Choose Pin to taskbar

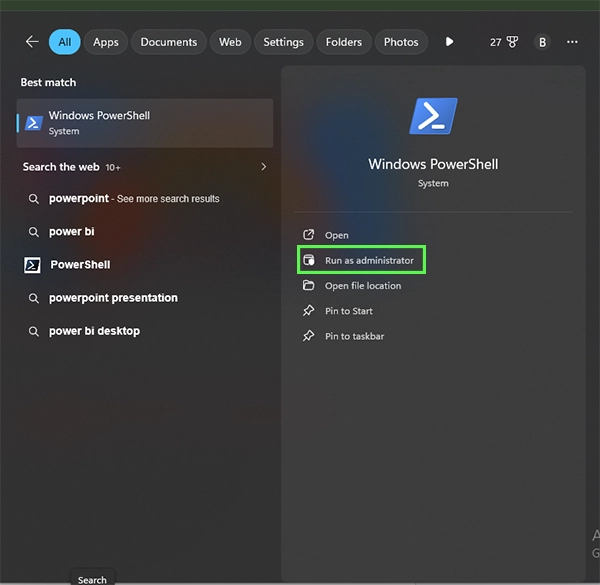(354, 336)
